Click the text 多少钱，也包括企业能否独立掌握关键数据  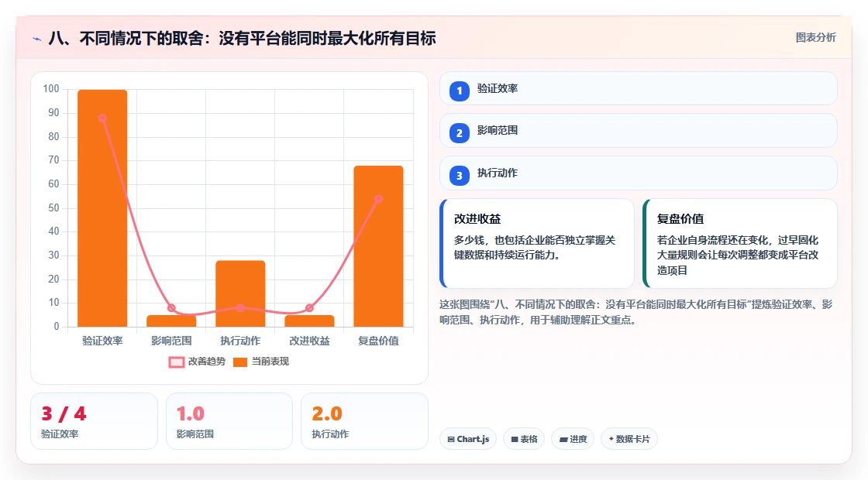tap(535, 248)
